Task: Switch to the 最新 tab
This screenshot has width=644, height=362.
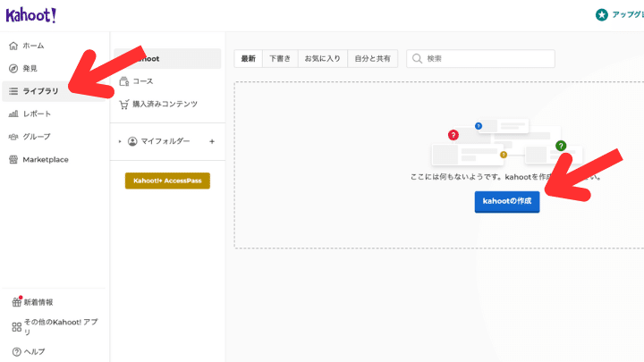Action: 248,59
